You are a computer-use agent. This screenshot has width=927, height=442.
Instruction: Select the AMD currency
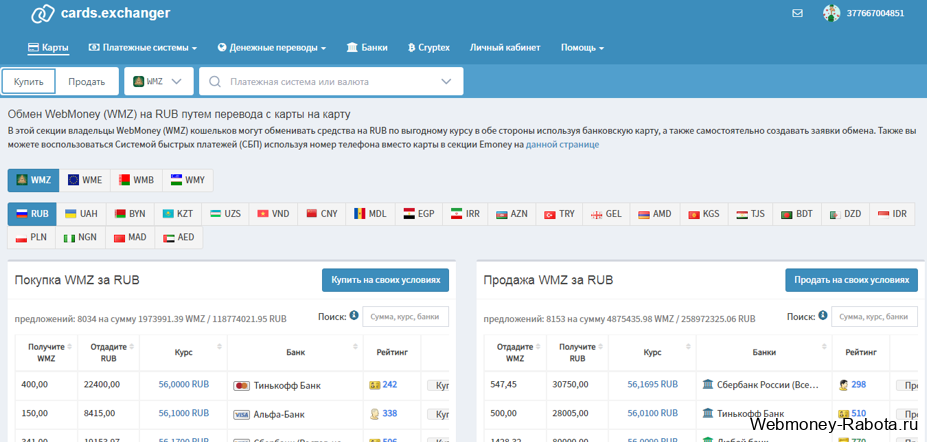(x=655, y=214)
